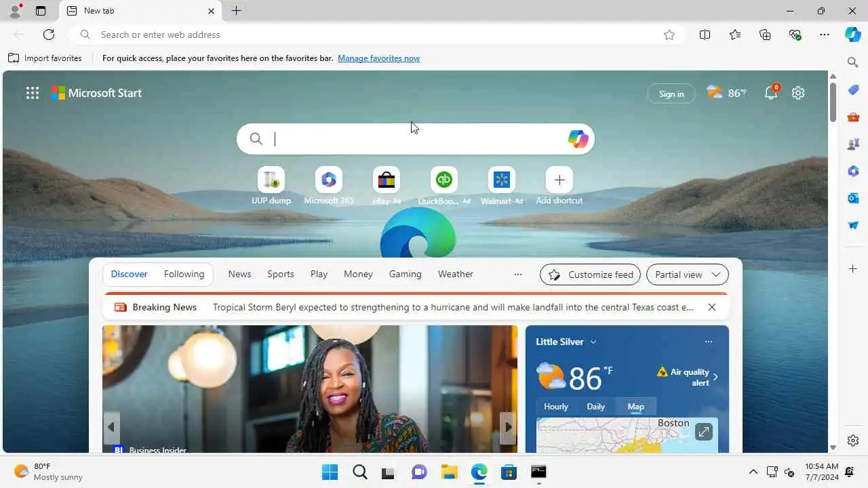Open the Microsoft Start app launcher grid
The height and width of the screenshot is (488, 868).
tap(33, 93)
